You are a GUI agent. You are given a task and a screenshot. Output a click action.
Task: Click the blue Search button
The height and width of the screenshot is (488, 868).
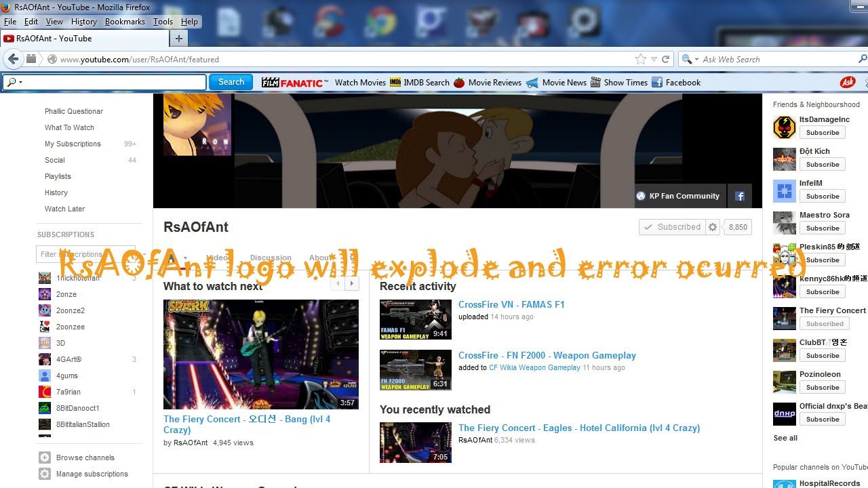tap(231, 82)
